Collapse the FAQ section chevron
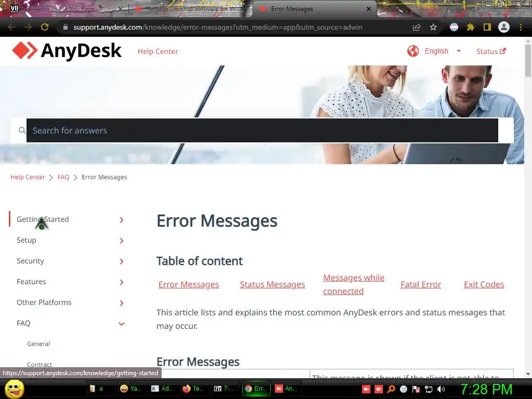 (122, 324)
